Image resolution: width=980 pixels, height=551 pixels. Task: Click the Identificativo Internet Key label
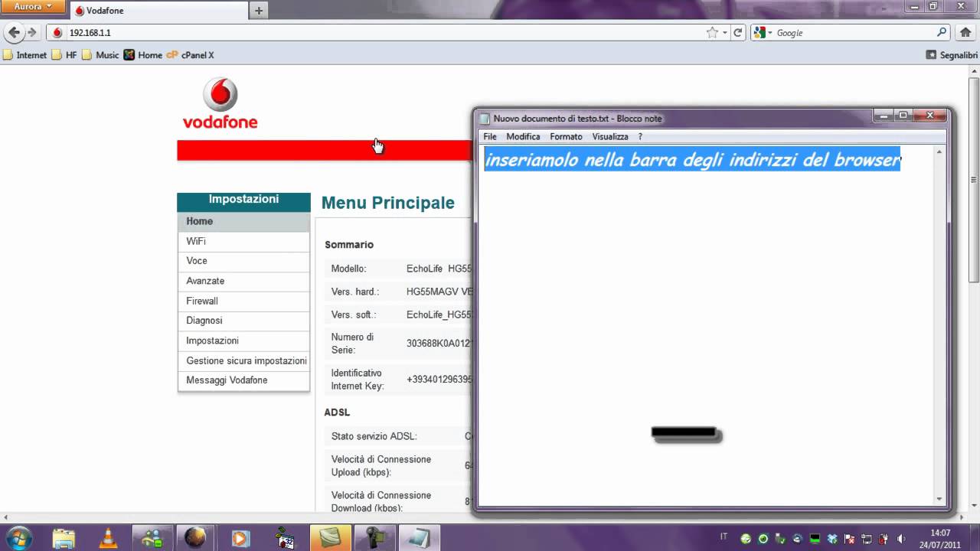tap(357, 380)
